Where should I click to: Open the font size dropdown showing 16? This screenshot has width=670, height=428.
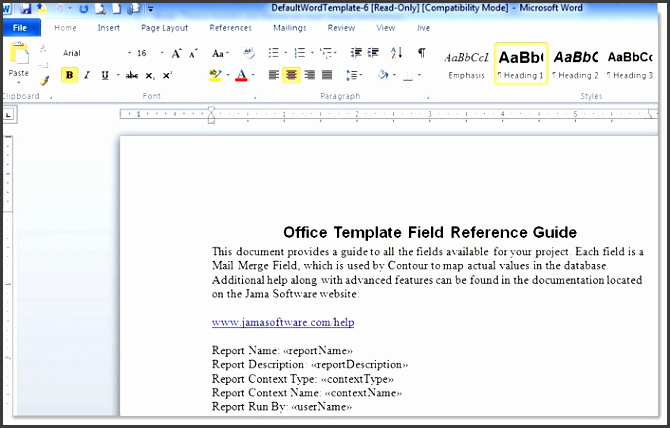pos(162,53)
